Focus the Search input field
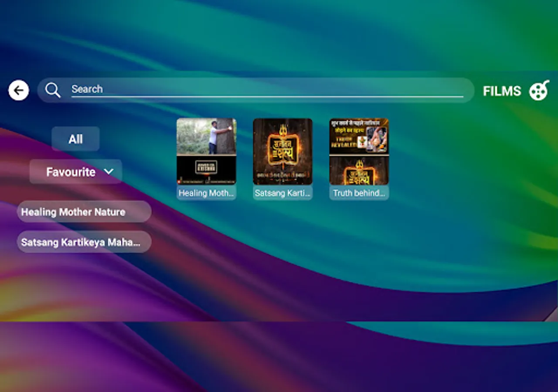 point(267,89)
